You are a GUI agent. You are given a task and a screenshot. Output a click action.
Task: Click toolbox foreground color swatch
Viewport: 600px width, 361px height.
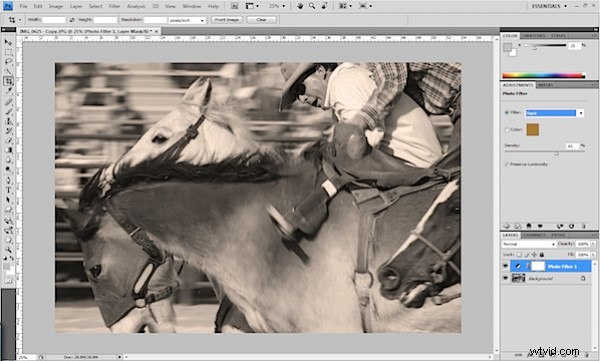tap(7, 266)
